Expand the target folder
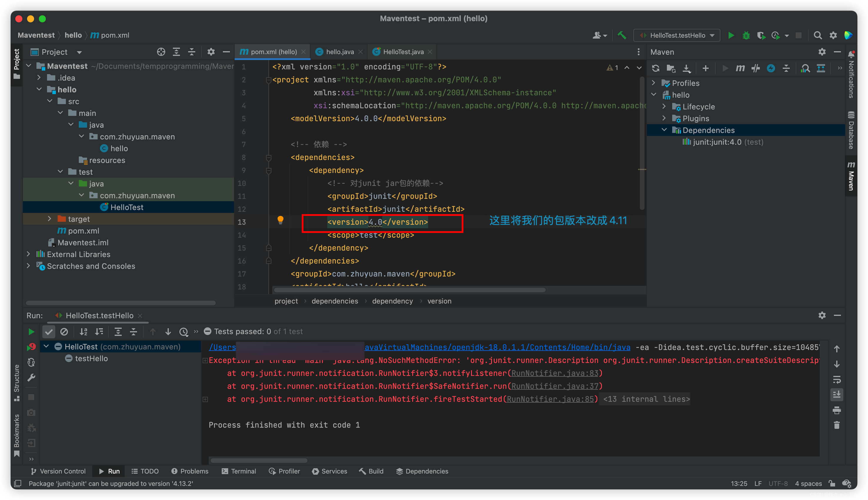The height and width of the screenshot is (500, 868). pos(49,219)
